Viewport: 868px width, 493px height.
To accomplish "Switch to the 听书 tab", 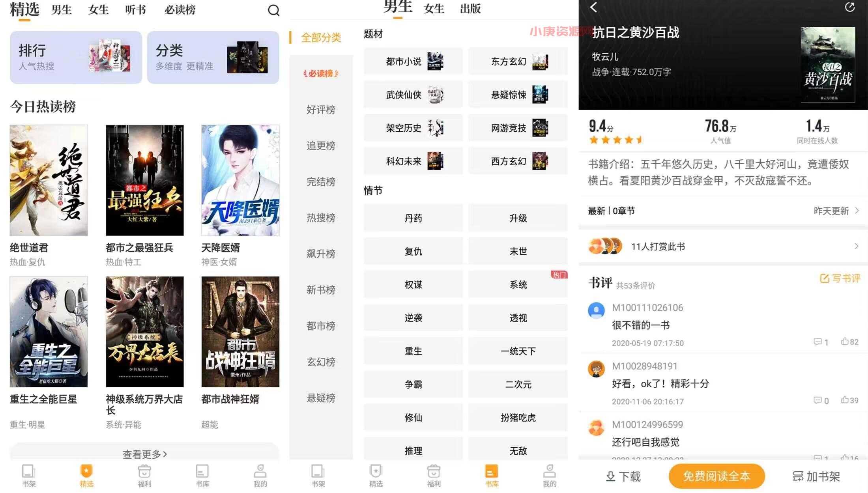I will (135, 11).
